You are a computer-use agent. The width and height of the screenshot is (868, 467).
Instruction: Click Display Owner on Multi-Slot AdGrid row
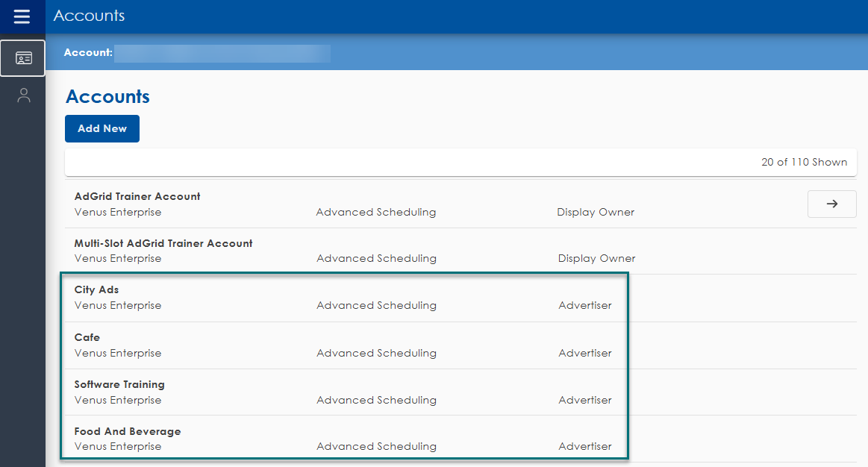tap(596, 258)
